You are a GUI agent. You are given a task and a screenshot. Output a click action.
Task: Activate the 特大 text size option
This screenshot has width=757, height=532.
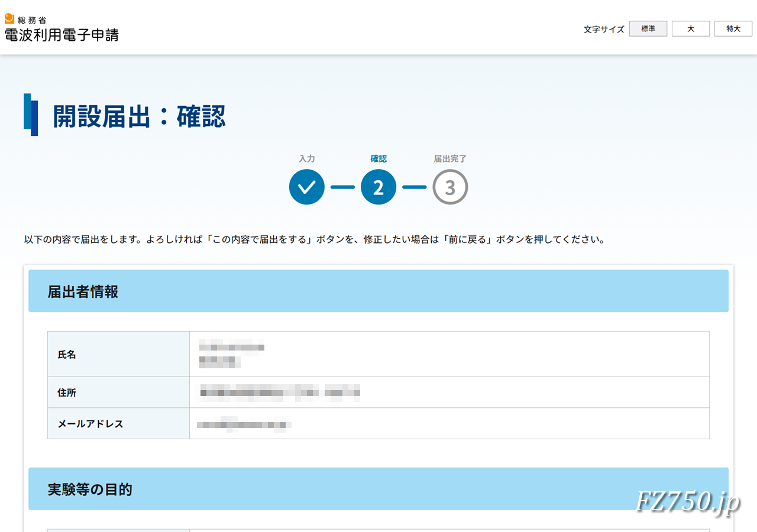[733, 28]
